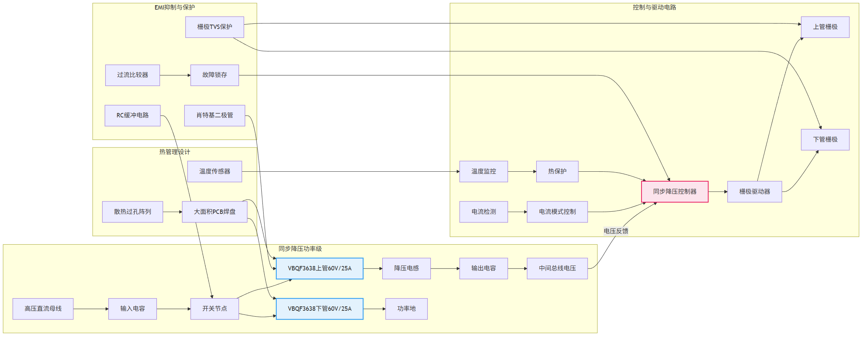Screen dimensions: 868x339
Task: Select the 温度监控 node
Action: pos(484,172)
